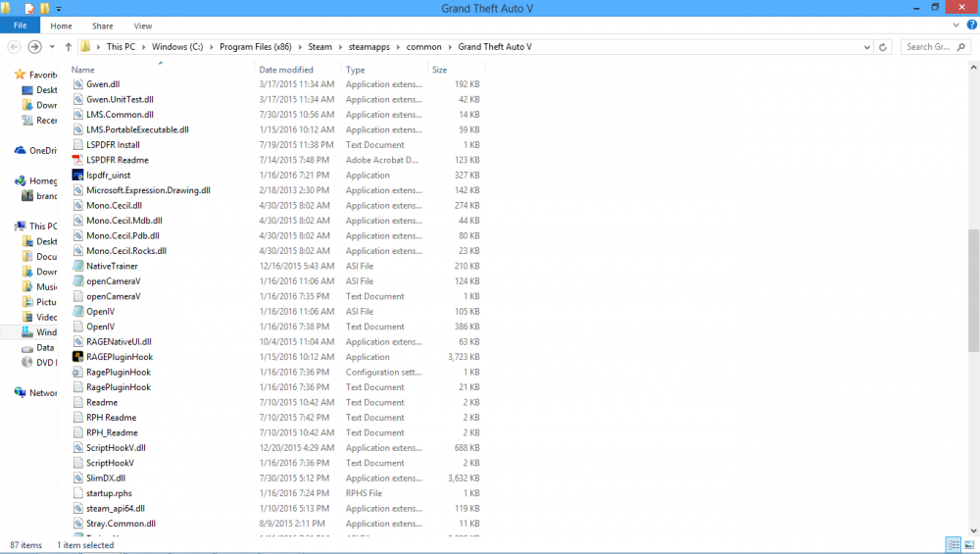Select LSPDFR Readme PDF icon
Viewport: 980px width, 554px height.
coord(77,160)
